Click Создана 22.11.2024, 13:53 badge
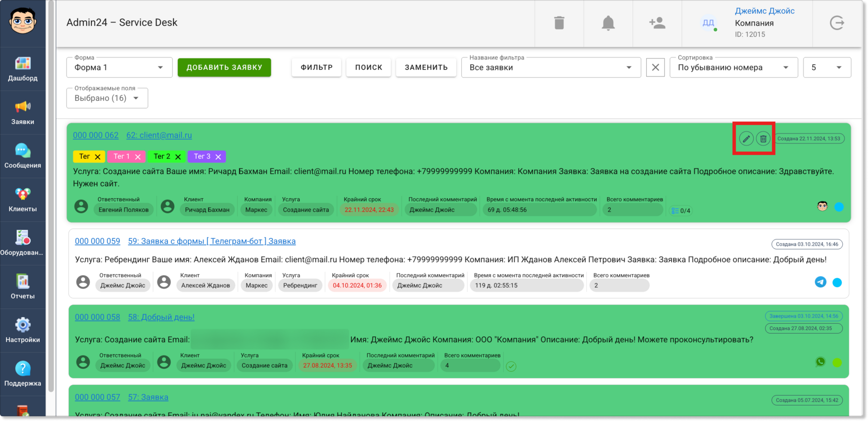Viewport: 868px width, 421px height. (809, 139)
